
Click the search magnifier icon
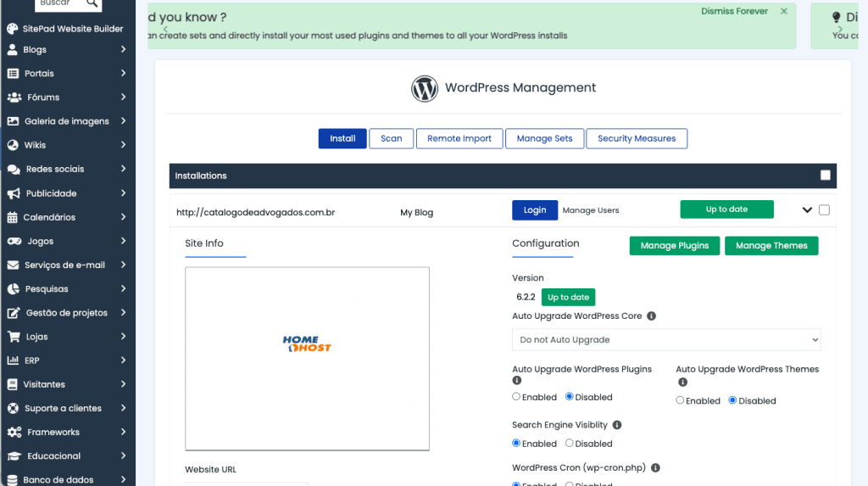(x=92, y=3)
